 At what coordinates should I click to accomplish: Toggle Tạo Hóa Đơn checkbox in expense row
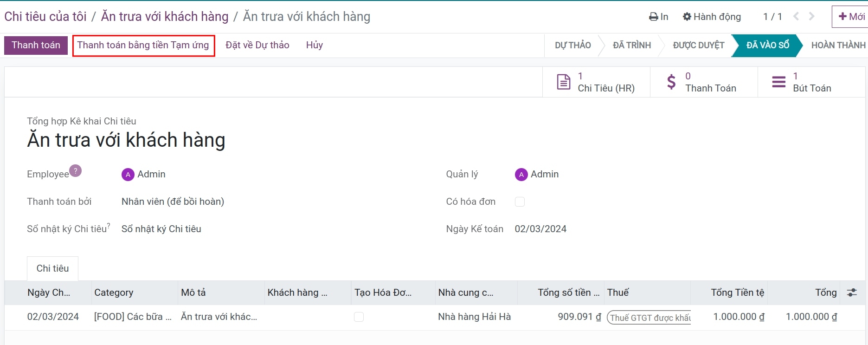tap(359, 317)
